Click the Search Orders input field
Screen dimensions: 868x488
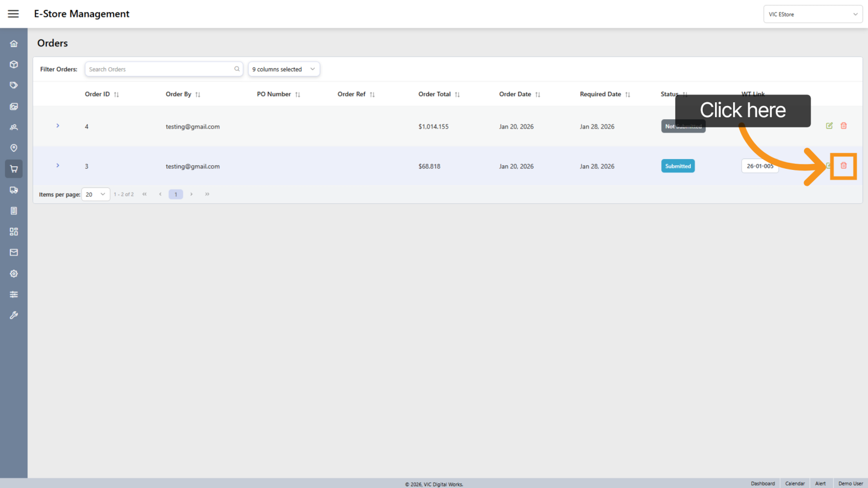[x=160, y=69]
